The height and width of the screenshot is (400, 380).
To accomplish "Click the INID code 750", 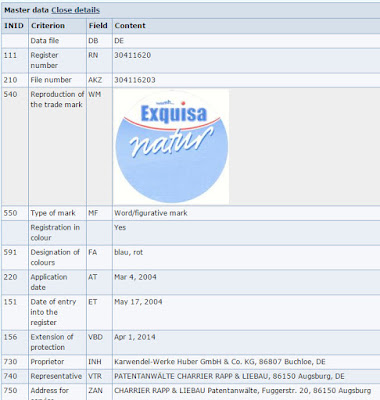I will [x=10, y=390].
